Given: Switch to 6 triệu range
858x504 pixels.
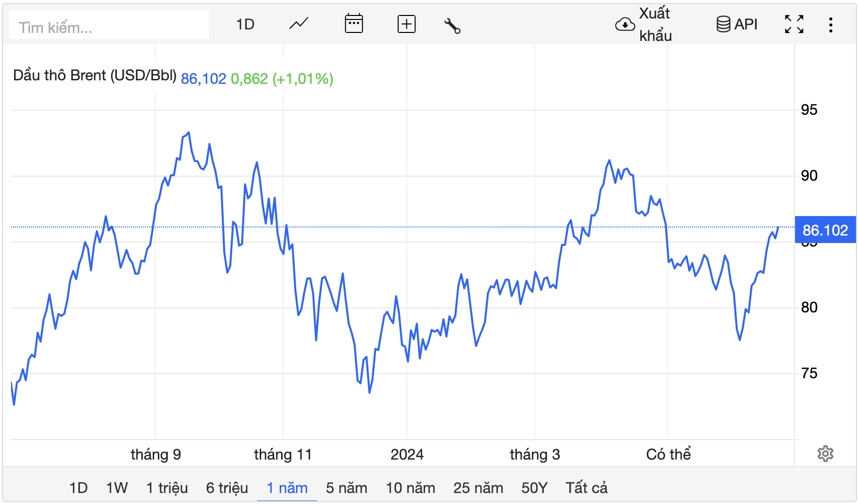Looking at the screenshot, I should pyautogui.click(x=227, y=488).
